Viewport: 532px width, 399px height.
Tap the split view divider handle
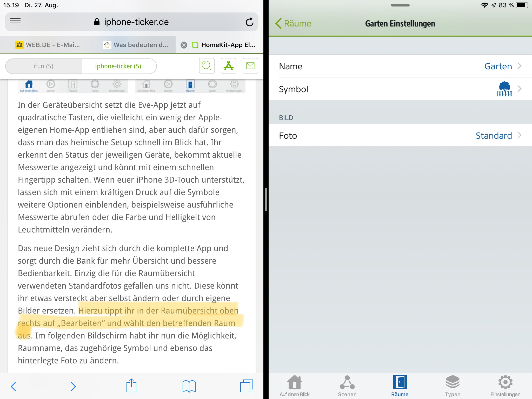pos(266,199)
